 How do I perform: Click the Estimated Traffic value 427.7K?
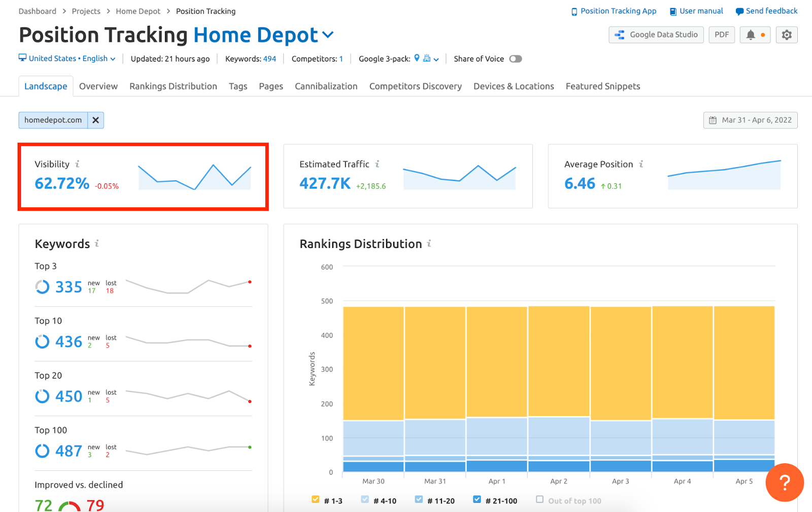tap(325, 183)
